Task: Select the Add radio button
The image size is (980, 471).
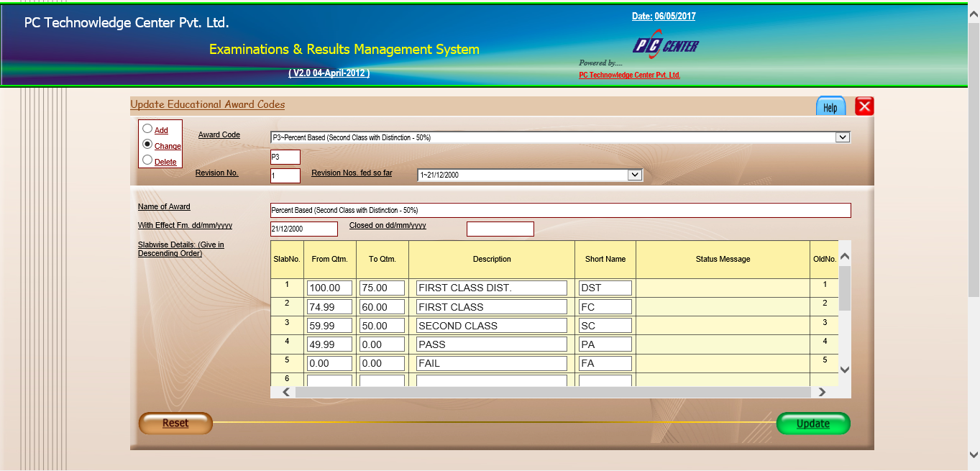Action: (147, 129)
